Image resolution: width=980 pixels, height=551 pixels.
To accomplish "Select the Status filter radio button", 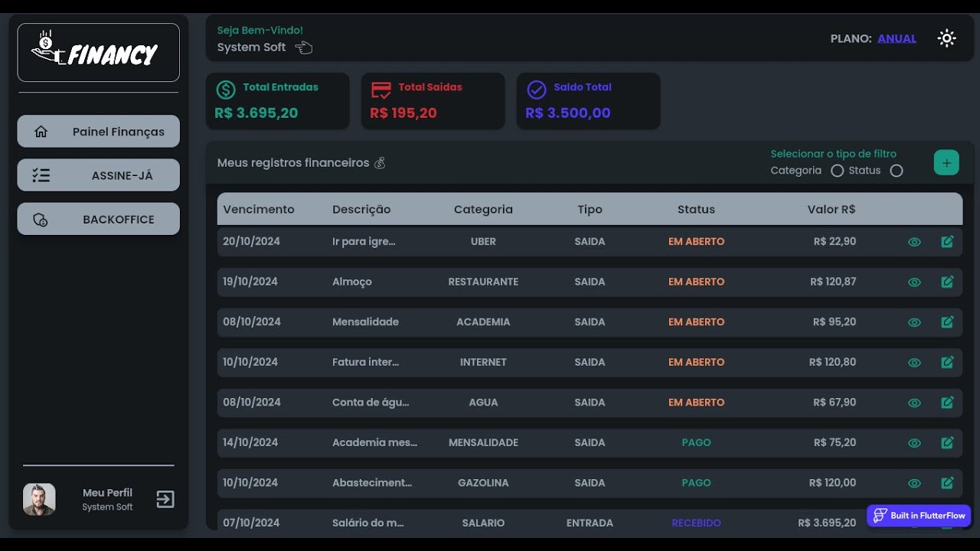I will 897,171.
